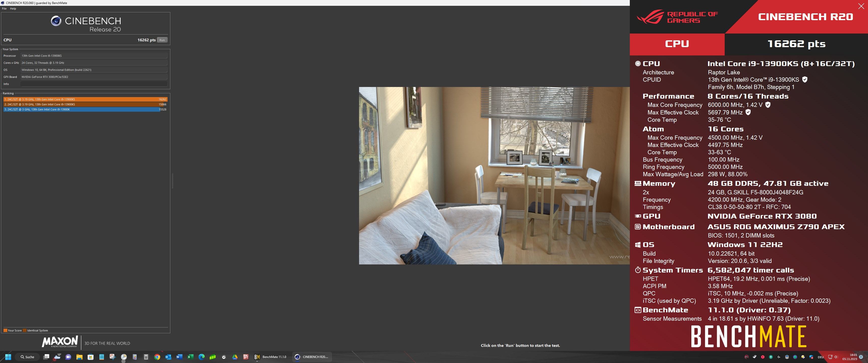The image size is (868, 363).
Task: Click the OS value Windows 10 field
Action: click(94, 70)
